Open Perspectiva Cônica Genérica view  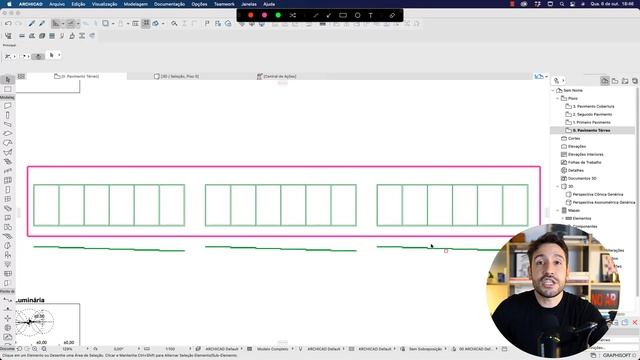(598, 195)
